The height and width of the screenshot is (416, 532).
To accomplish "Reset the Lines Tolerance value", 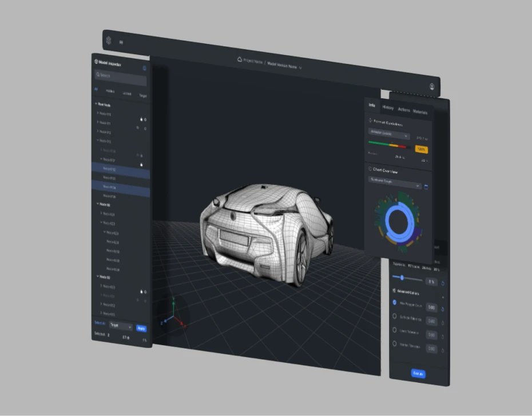I will point(443,337).
